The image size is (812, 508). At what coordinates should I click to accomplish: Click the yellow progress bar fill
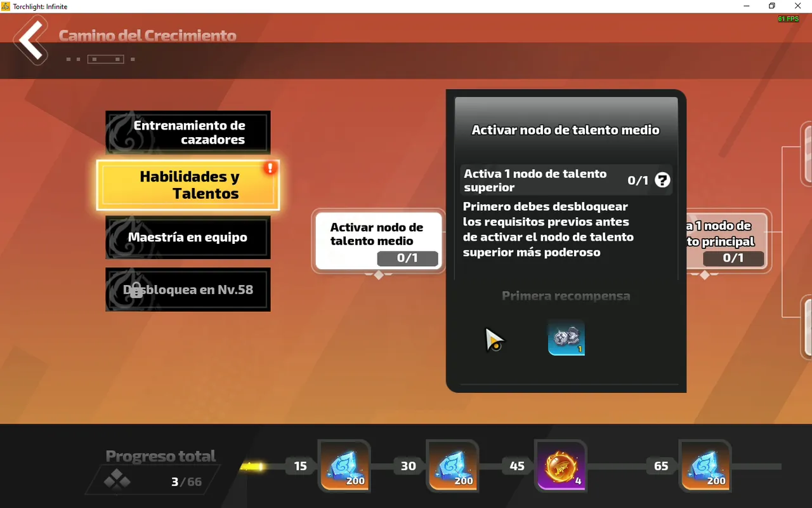(x=252, y=467)
